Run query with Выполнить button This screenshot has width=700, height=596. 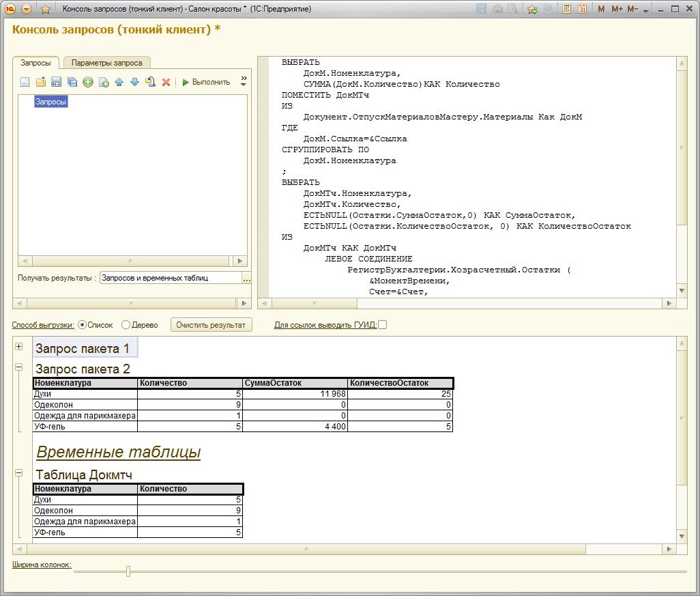[x=206, y=82]
